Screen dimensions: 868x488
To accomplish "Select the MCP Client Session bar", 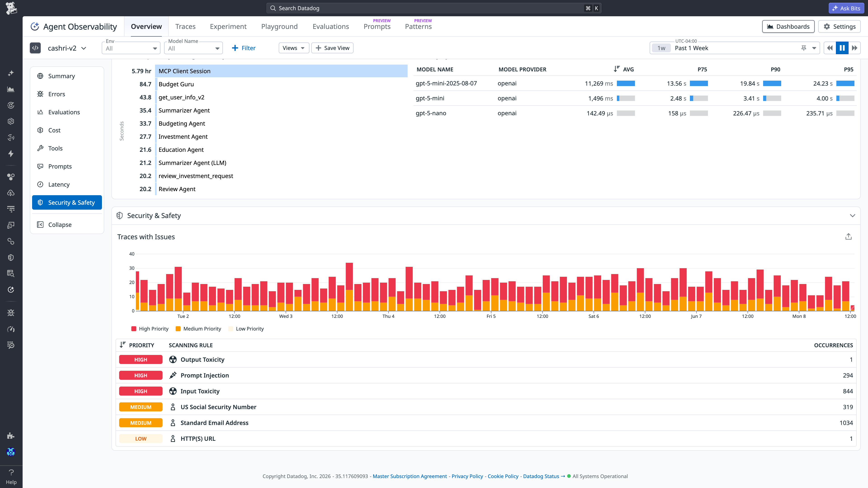I will tap(281, 71).
